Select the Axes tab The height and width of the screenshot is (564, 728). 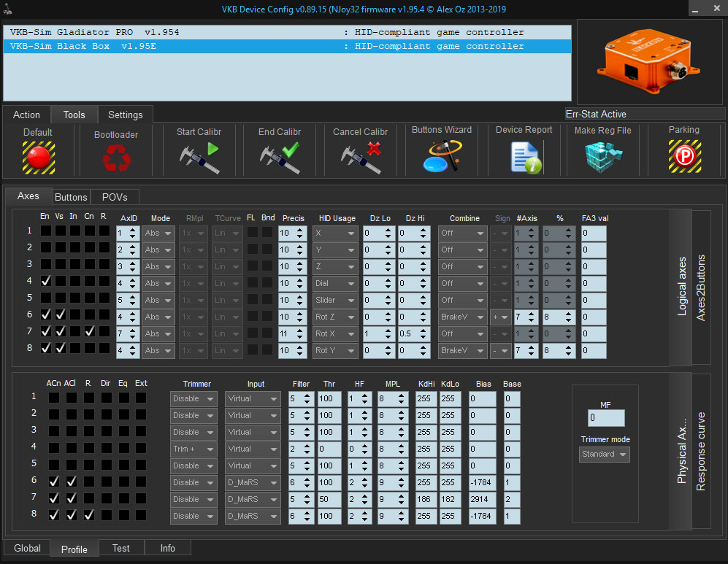(28, 196)
